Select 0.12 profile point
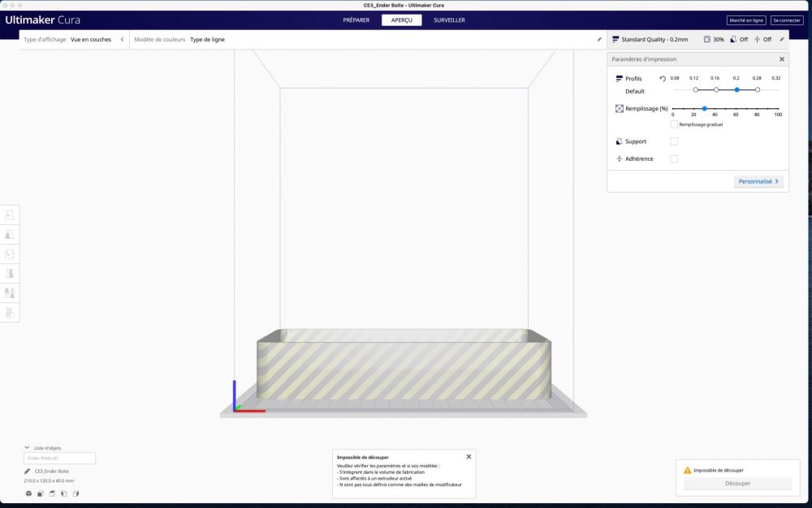This screenshot has width=812, height=508. (x=696, y=89)
